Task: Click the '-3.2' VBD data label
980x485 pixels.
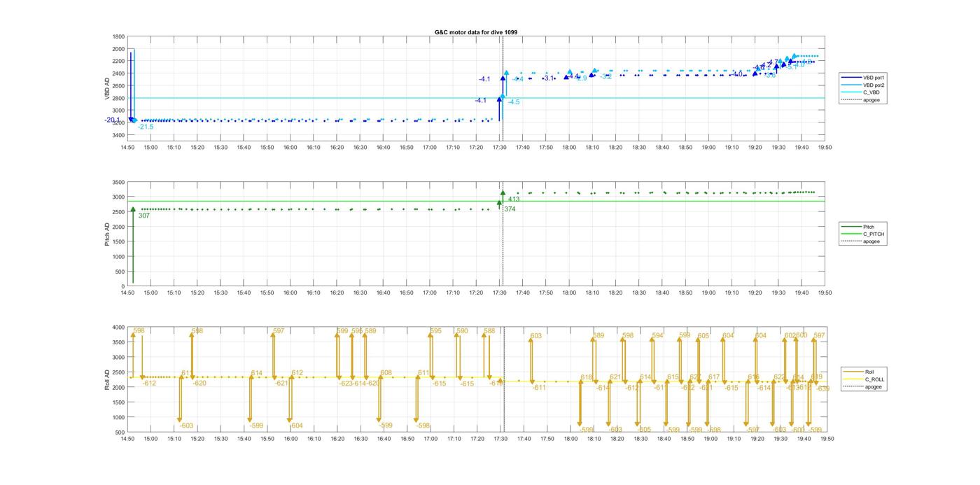Action: (606, 77)
